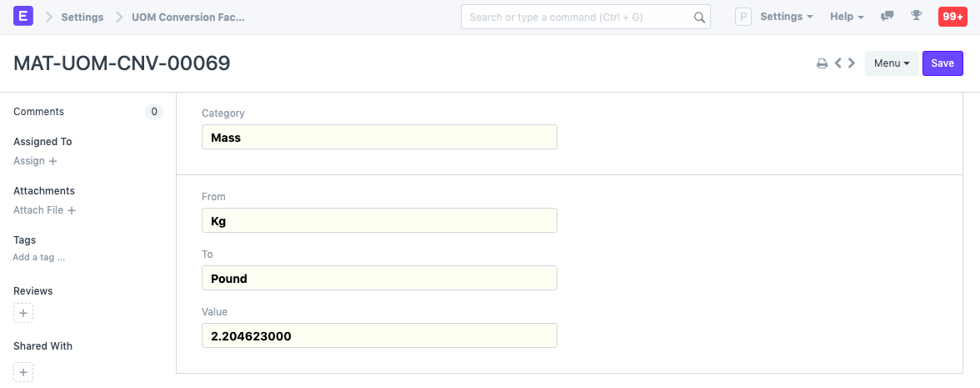The height and width of the screenshot is (388, 980).
Task: Open the 99+ notifications badge
Action: pos(952,17)
